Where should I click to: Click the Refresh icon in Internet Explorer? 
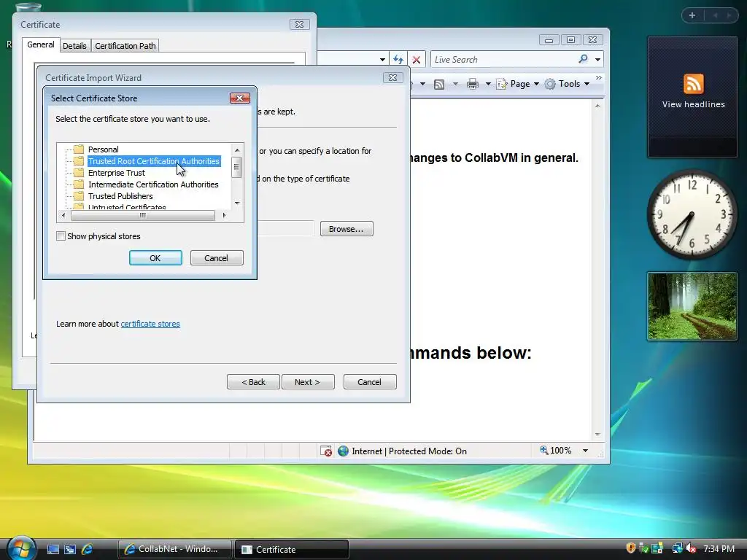pyautogui.click(x=398, y=60)
